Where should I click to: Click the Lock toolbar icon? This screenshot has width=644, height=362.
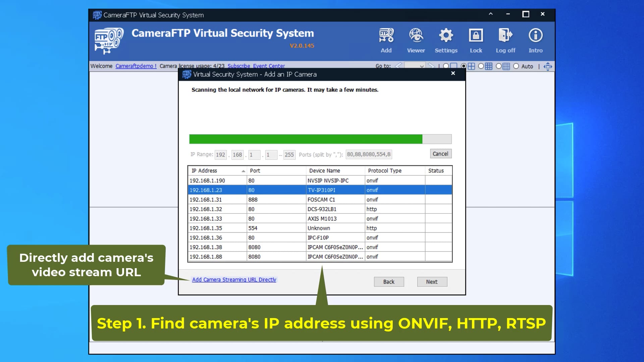476,41
